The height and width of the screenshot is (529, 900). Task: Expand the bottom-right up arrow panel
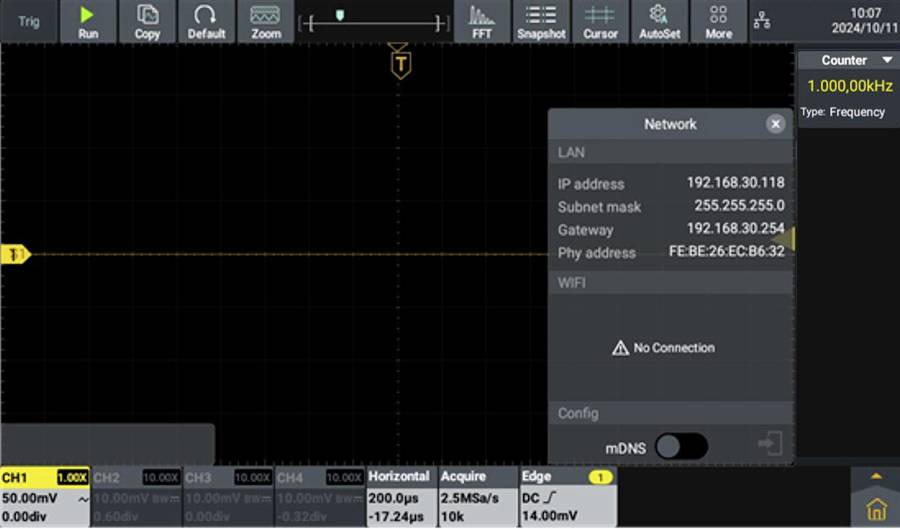(877, 476)
